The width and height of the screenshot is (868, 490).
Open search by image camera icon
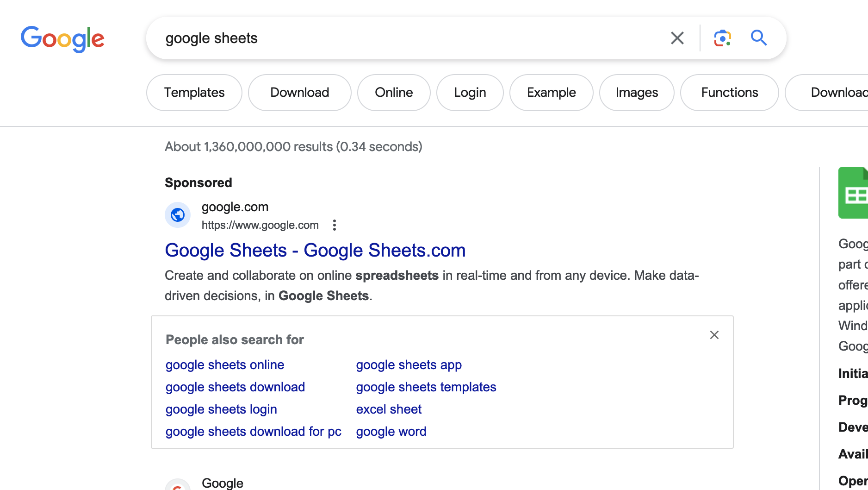point(722,38)
